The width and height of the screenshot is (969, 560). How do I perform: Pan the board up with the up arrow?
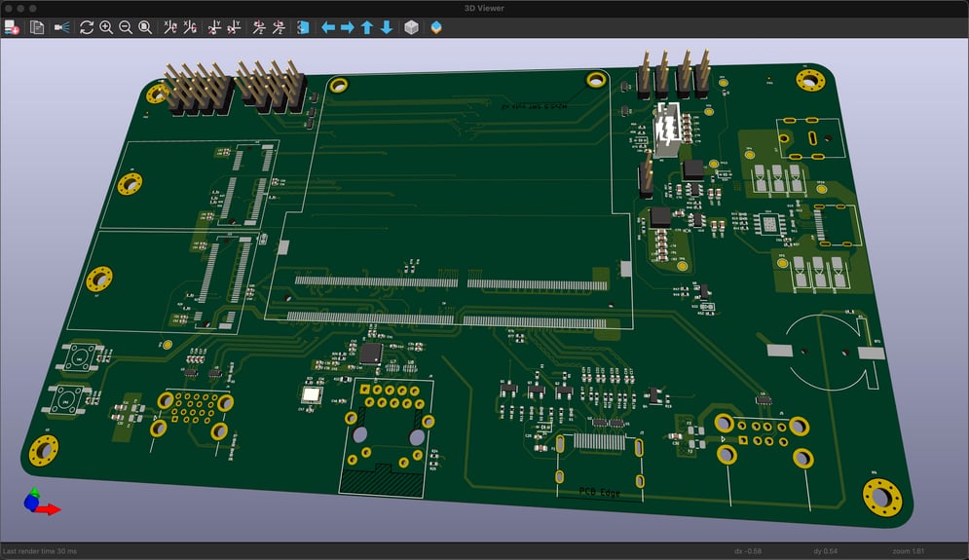[x=367, y=27]
